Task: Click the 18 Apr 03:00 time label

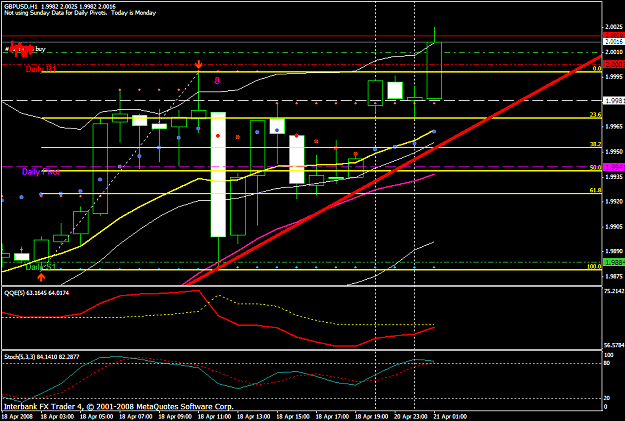Action: pos(57,417)
